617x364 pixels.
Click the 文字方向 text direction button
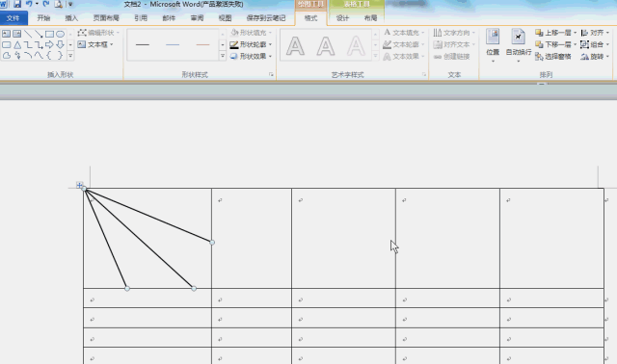454,33
